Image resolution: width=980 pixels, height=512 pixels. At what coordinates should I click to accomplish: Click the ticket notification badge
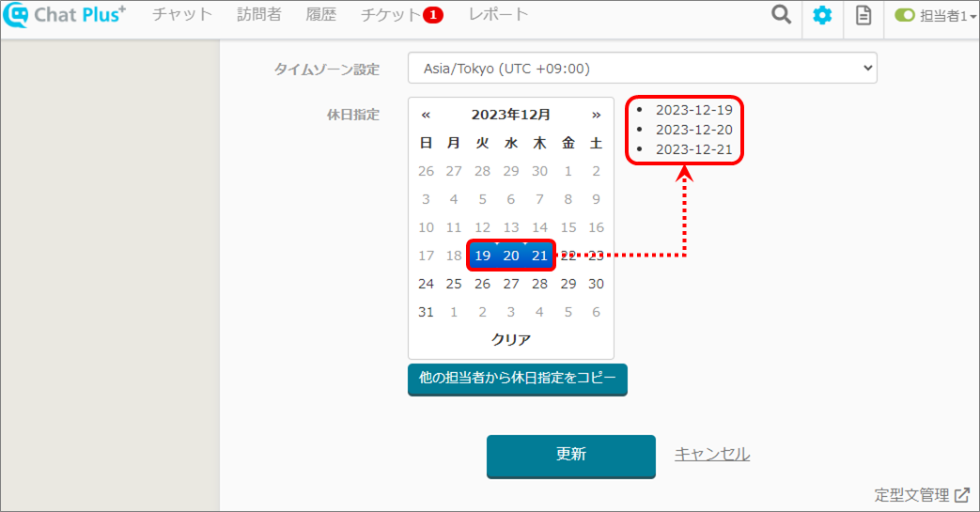pos(432,15)
